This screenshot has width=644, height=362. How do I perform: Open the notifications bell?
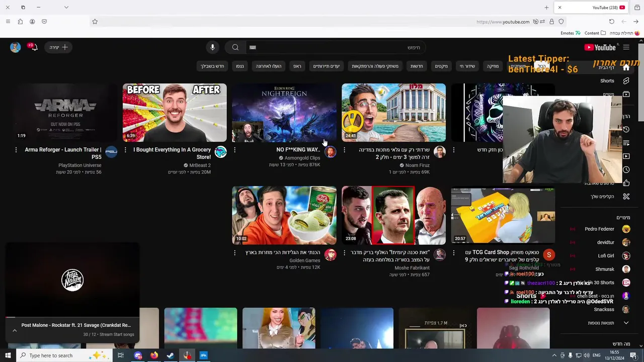pyautogui.click(x=33, y=47)
